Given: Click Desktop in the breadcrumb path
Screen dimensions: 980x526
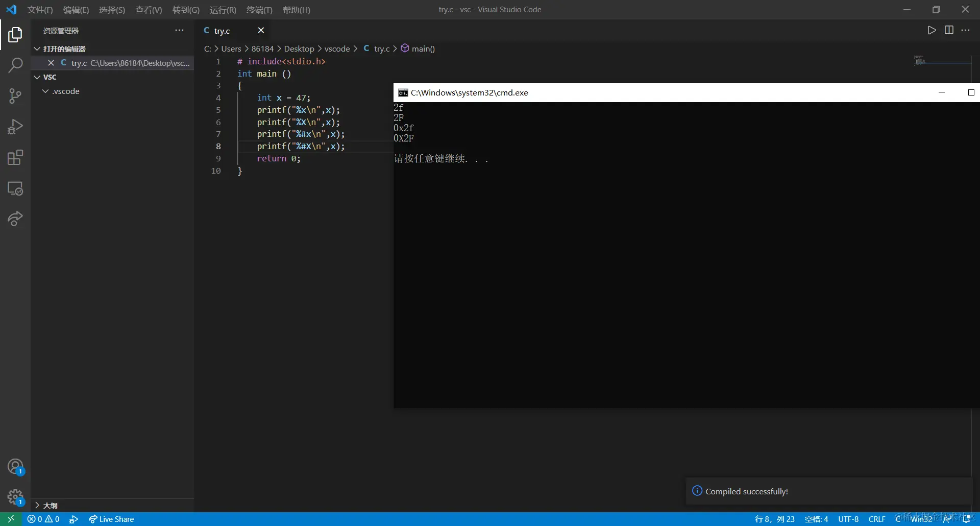Looking at the screenshot, I should point(299,49).
